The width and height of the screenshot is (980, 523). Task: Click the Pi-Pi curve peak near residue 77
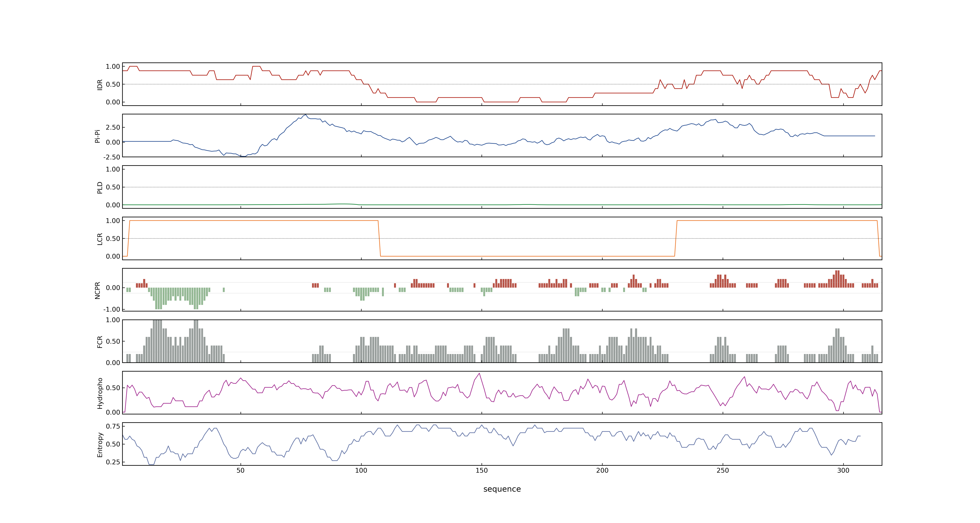pyautogui.click(x=305, y=115)
